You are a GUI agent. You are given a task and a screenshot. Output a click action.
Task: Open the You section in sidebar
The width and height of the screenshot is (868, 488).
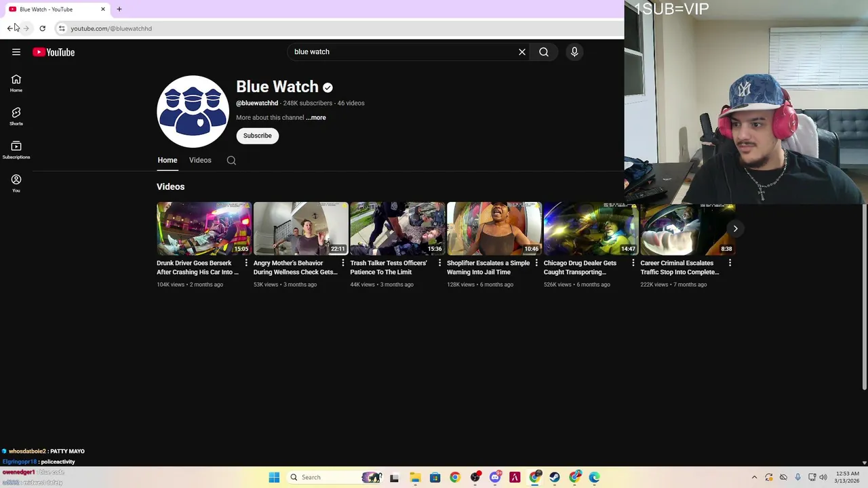coord(16,183)
